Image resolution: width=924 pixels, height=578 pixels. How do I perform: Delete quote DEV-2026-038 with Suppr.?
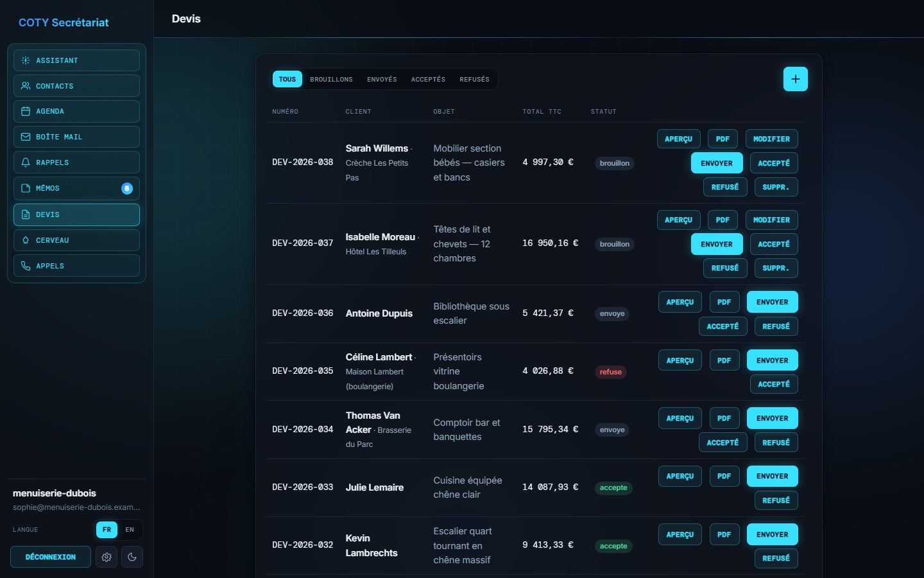click(x=776, y=187)
